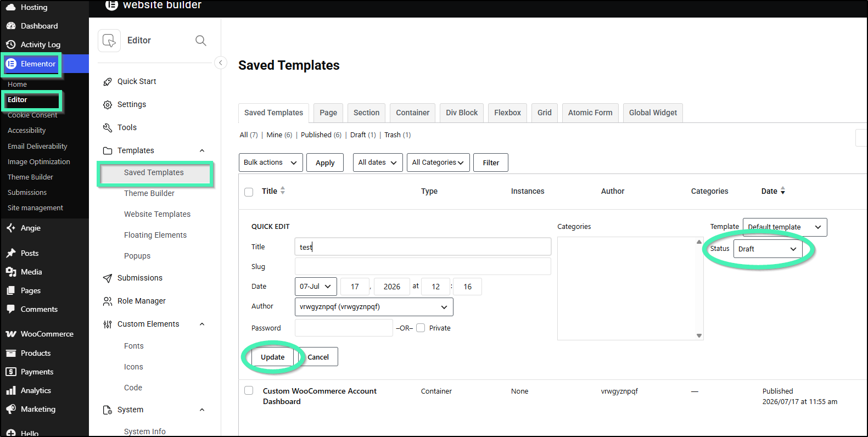
Task: Click the Templates folder icon
Action: click(108, 151)
